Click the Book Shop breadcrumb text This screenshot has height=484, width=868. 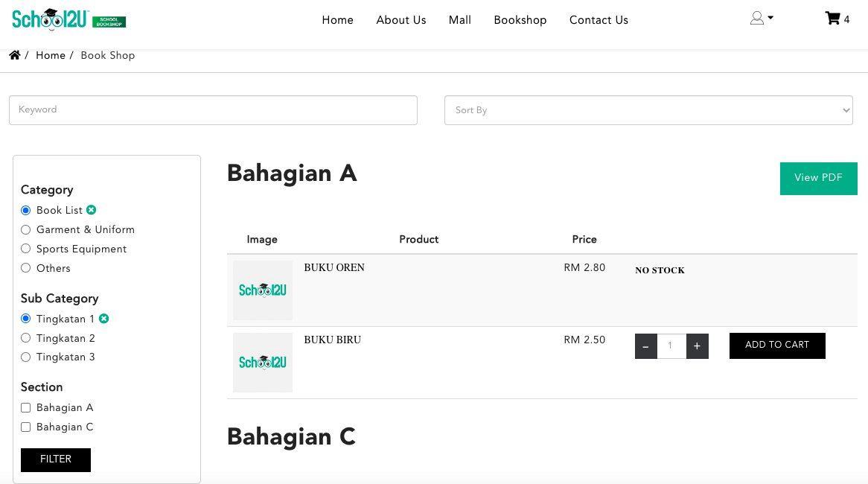click(108, 55)
